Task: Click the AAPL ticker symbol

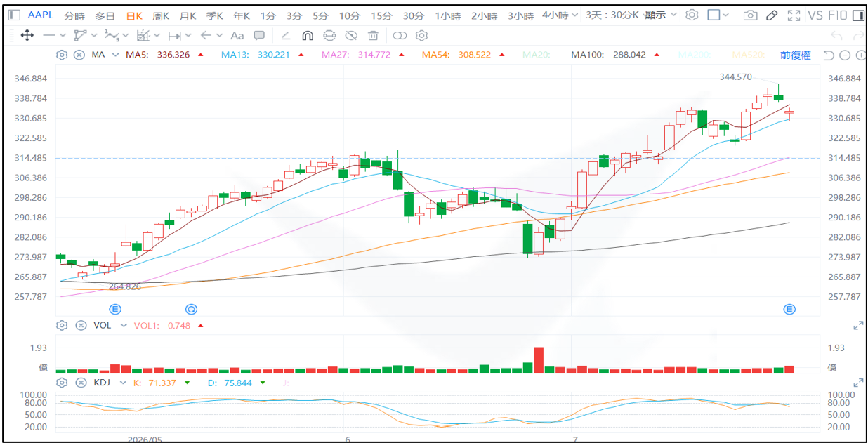Action: pyautogui.click(x=40, y=15)
